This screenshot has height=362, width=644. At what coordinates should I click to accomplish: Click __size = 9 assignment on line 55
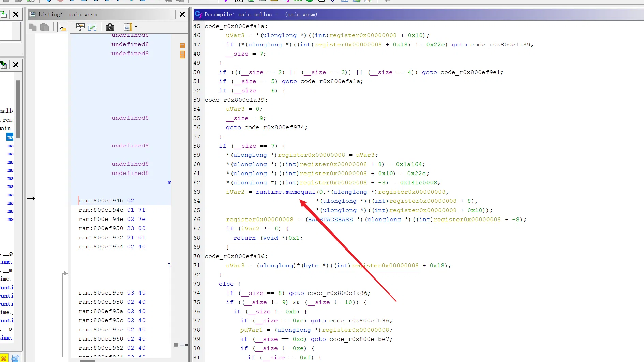tap(245, 118)
